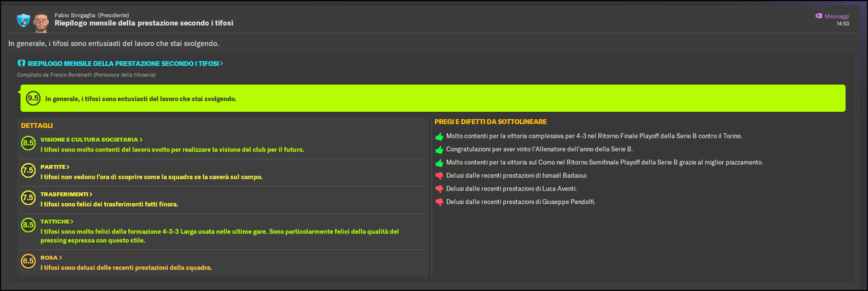Click the Torino playoff final victory line
The width and height of the screenshot is (868, 291).
(594, 136)
